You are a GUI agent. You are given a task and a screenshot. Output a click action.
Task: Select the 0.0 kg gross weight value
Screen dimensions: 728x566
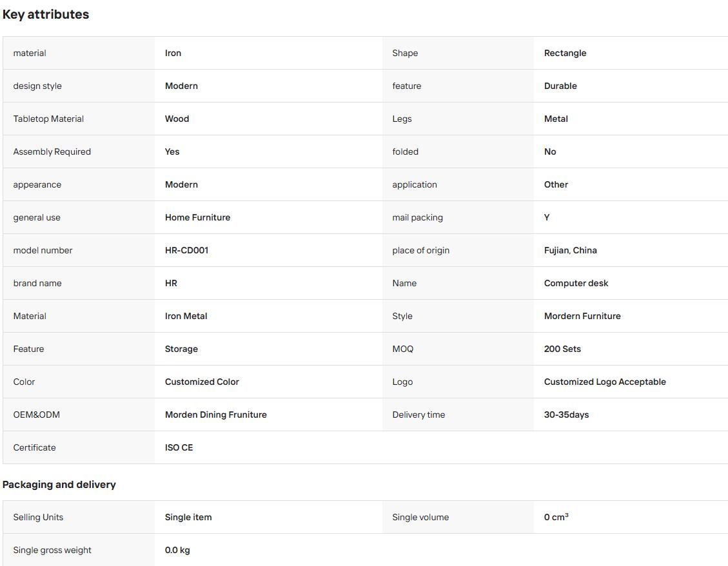(177, 551)
